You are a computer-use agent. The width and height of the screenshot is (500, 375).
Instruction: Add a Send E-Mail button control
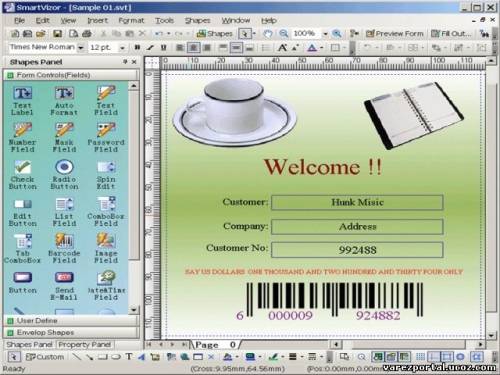pos(64,286)
